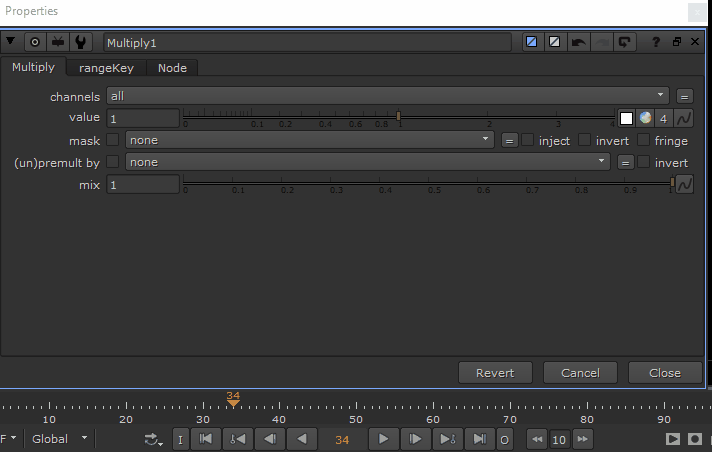712x452 pixels.
Task: Click the center node icon in panel header
Action: click(35, 43)
